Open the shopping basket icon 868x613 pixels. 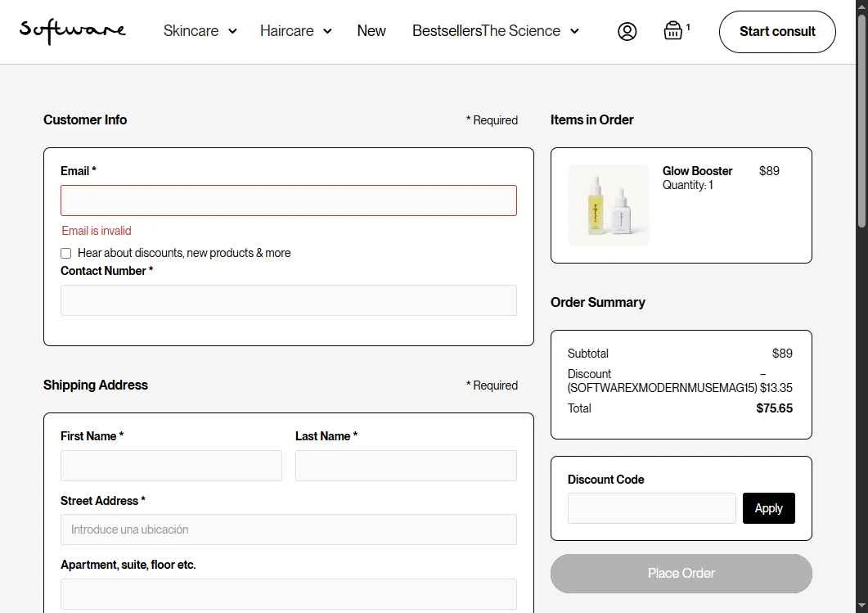pyautogui.click(x=672, y=30)
